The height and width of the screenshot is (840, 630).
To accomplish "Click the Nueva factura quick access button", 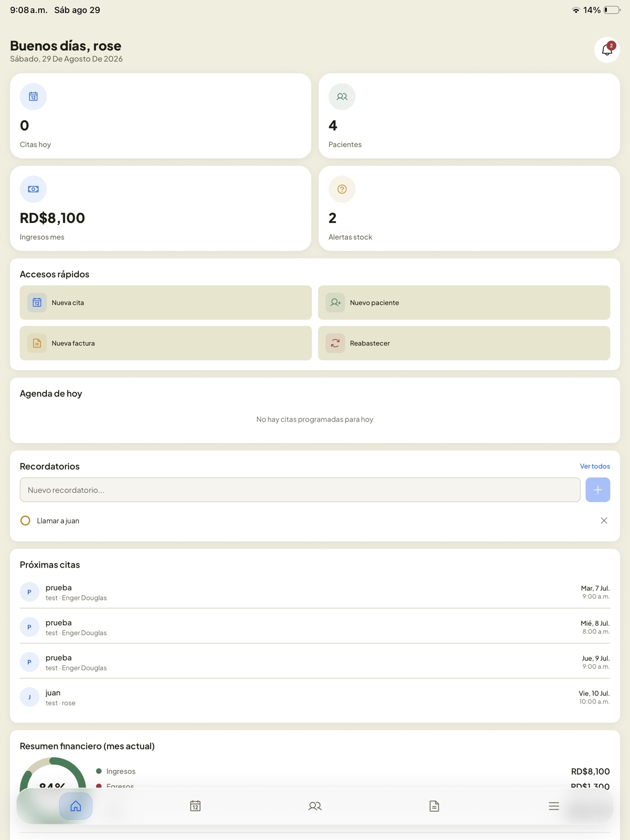I will pyautogui.click(x=166, y=343).
